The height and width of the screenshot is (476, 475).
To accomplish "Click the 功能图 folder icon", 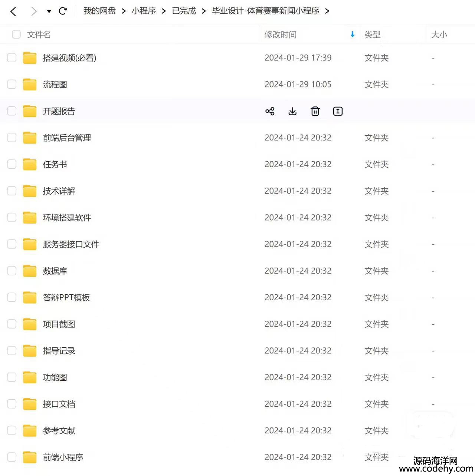I will (30, 377).
